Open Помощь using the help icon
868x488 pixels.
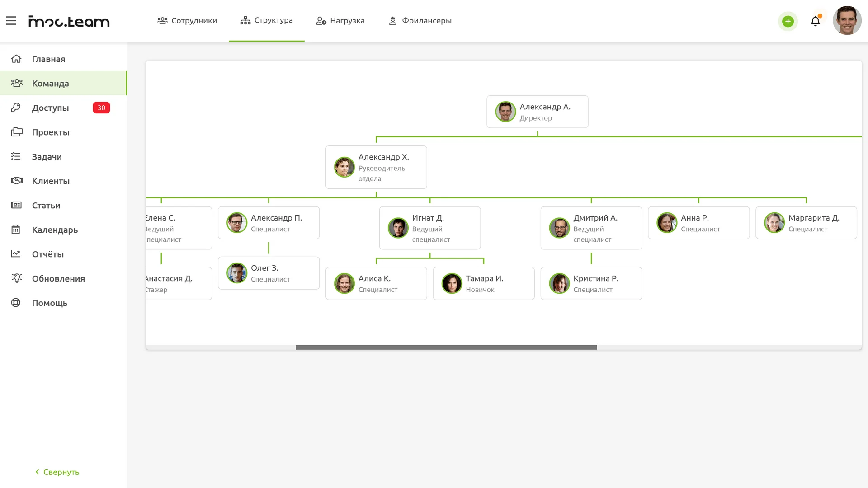pyautogui.click(x=16, y=303)
